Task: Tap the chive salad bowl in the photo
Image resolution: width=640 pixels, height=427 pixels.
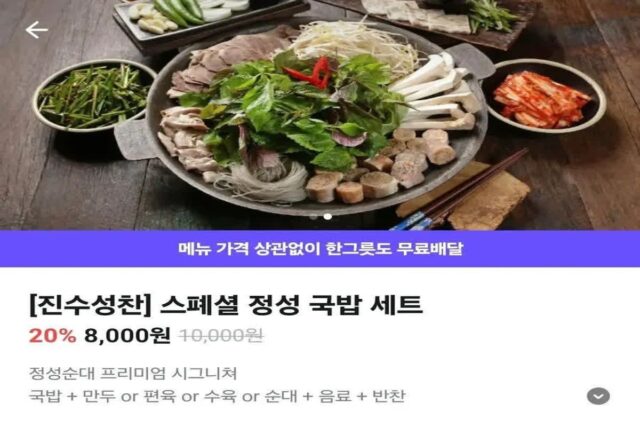Action: pyautogui.click(x=94, y=96)
